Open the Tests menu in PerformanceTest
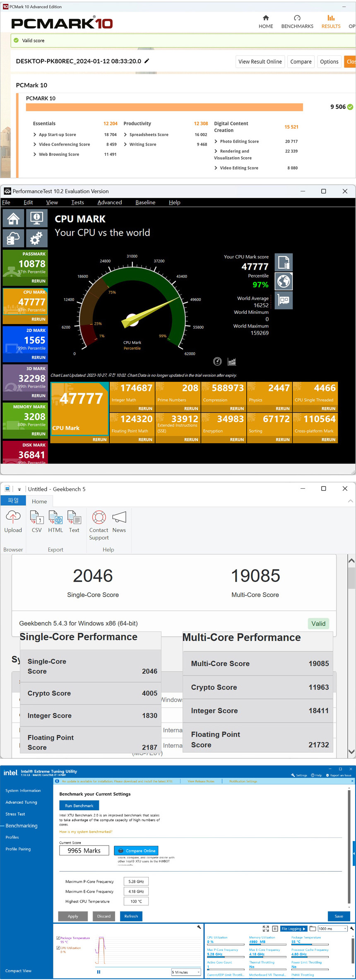The image size is (356, 980). coord(77,202)
